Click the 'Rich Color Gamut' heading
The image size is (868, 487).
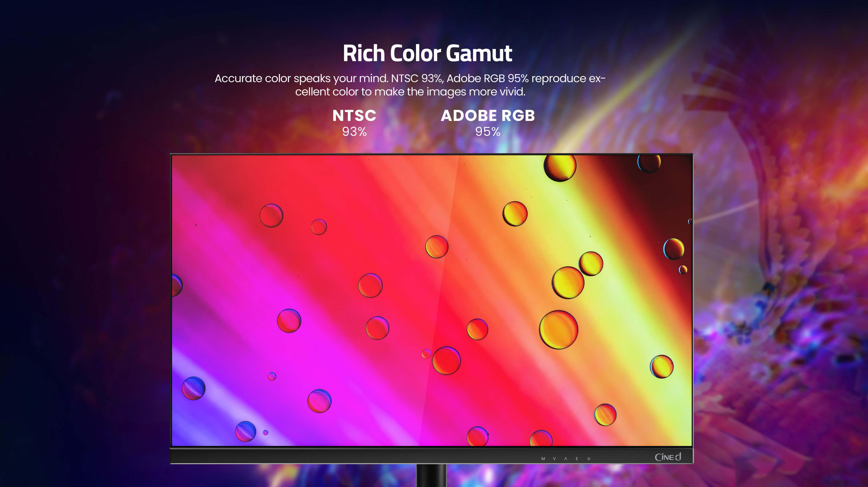click(x=427, y=54)
